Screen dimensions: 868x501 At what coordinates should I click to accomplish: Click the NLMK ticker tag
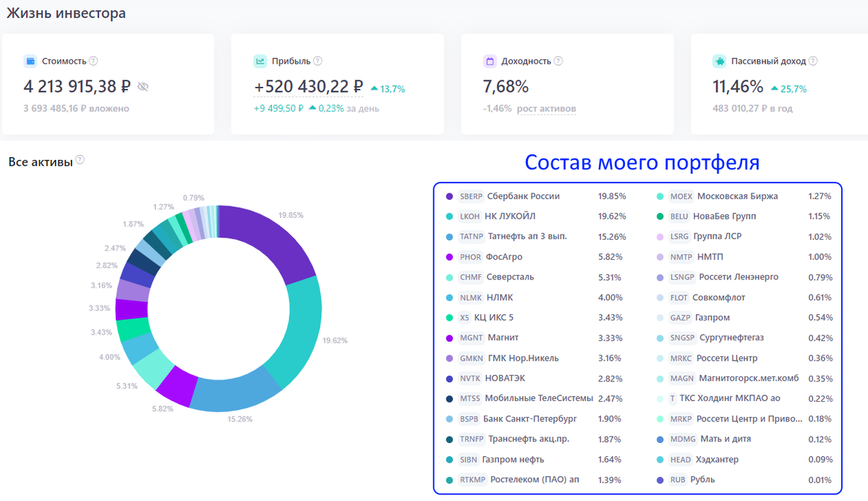click(x=471, y=298)
